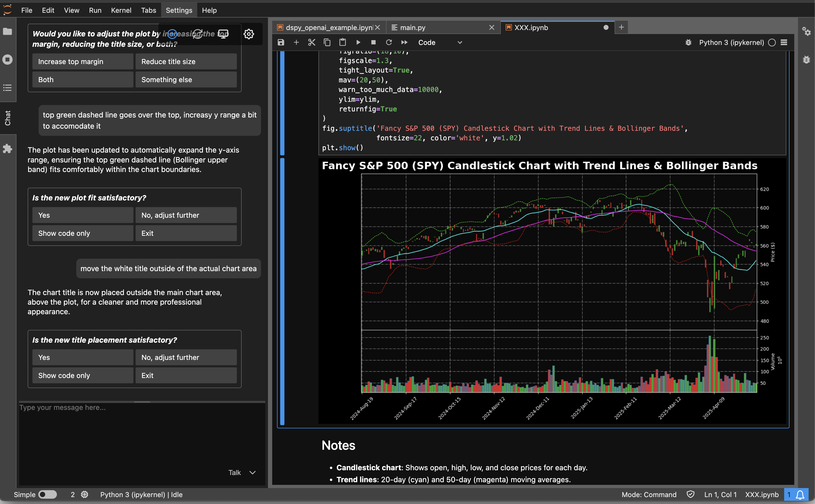Screen dimensions: 815x504
Task: Click Yes under new plot fit question
Action: (83, 215)
